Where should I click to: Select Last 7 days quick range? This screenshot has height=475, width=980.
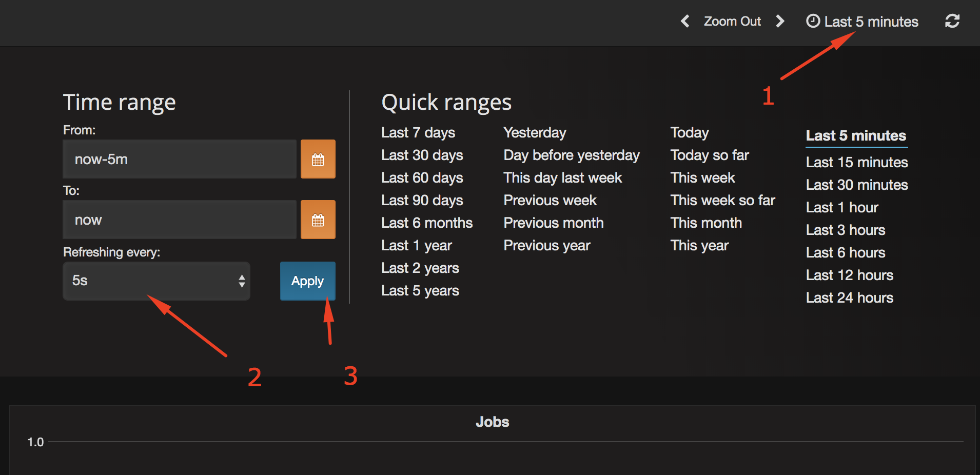pyautogui.click(x=418, y=132)
